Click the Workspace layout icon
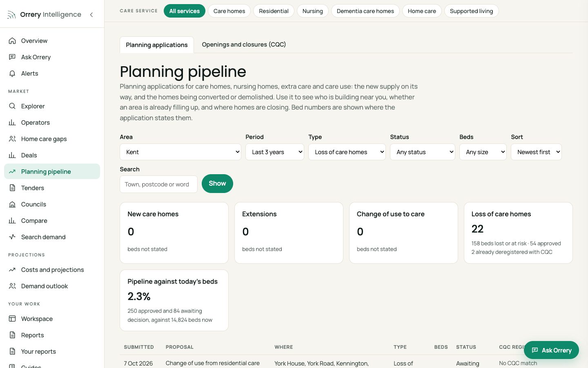Image resolution: width=588 pixels, height=368 pixels. tap(12, 319)
